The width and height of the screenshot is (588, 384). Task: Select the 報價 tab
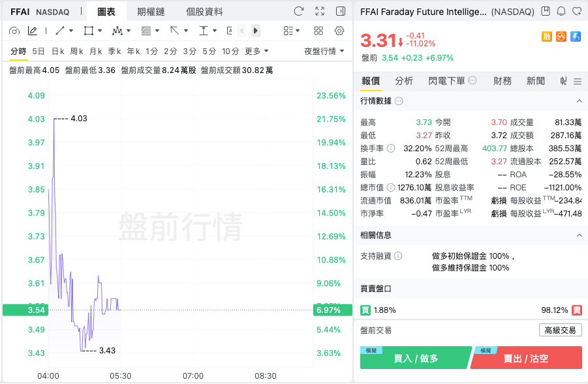coord(371,81)
